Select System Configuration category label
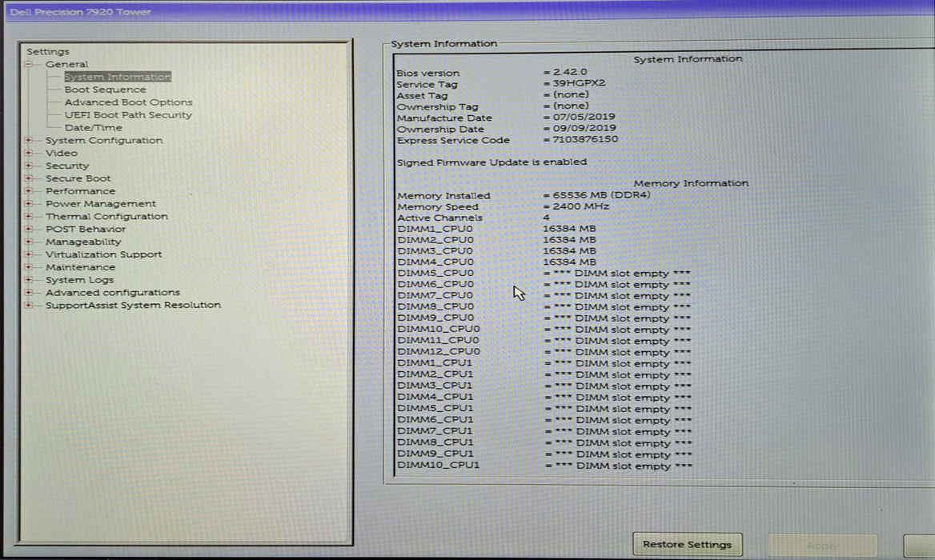The image size is (935, 560). tap(104, 140)
